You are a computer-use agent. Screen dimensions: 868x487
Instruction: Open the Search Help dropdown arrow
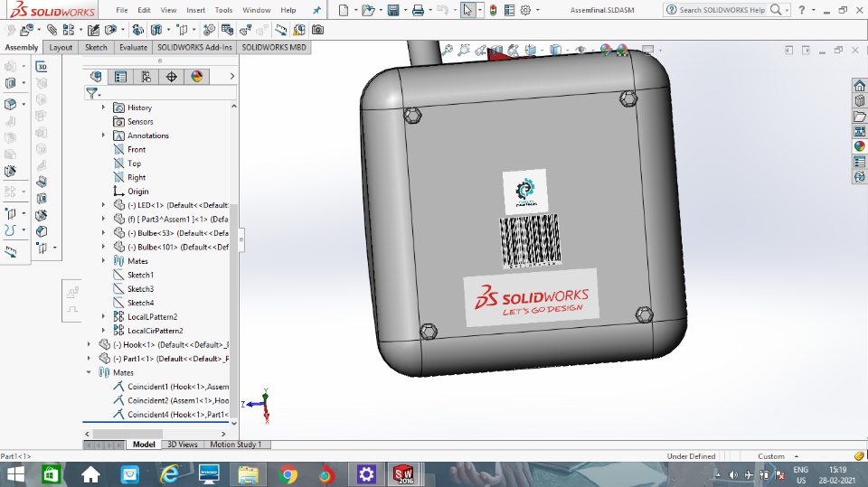[787, 10]
